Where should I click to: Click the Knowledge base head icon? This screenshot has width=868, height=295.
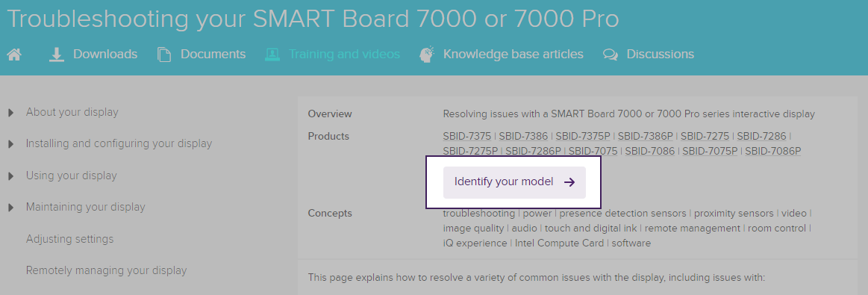pyautogui.click(x=427, y=55)
